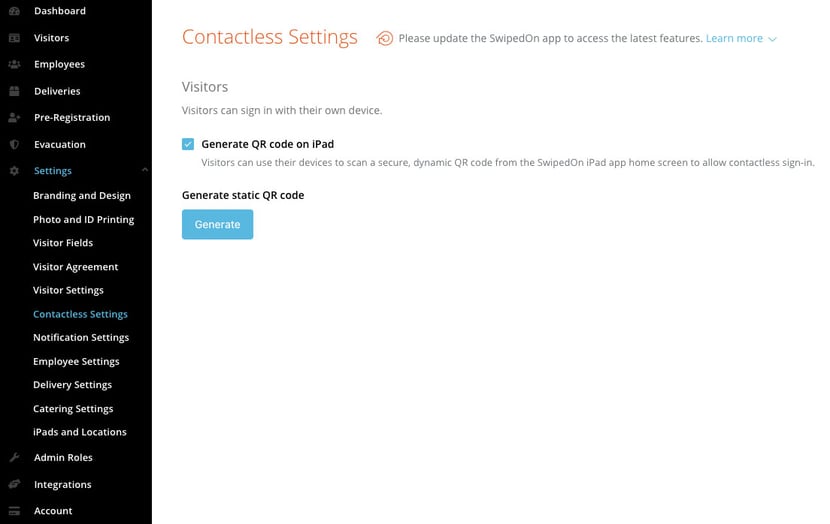Go to iPads and Locations
This screenshot has width=830, height=524.
tap(80, 432)
